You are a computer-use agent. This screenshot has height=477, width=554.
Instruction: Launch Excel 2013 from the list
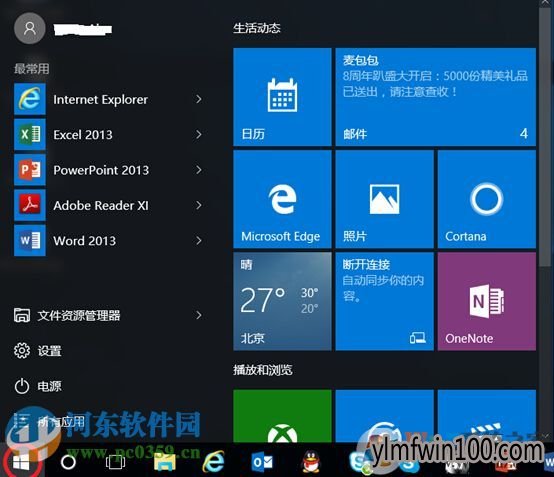[x=110, y=135]
